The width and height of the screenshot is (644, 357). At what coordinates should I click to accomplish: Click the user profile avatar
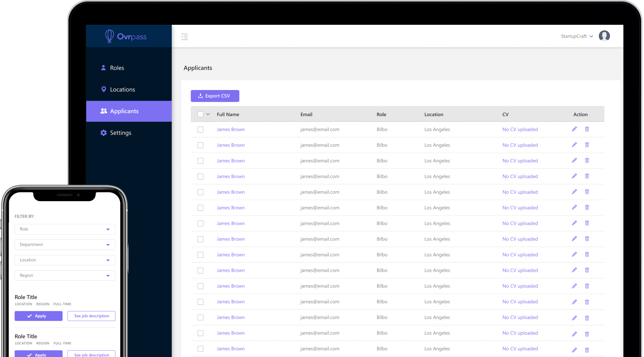point(604,36)
